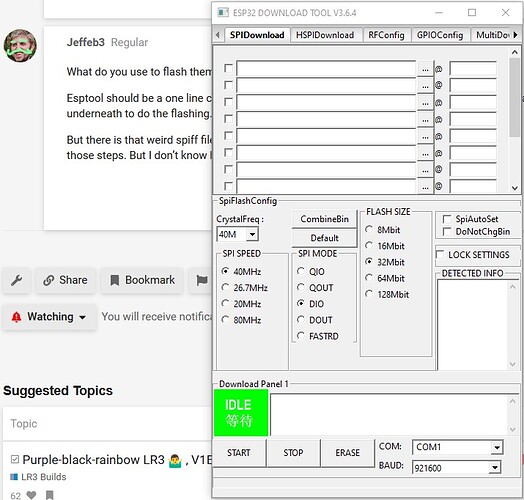This screenshot has height=500, width=524.
Task: Open the GPIOConfig tab
Action: pos(440,35)
